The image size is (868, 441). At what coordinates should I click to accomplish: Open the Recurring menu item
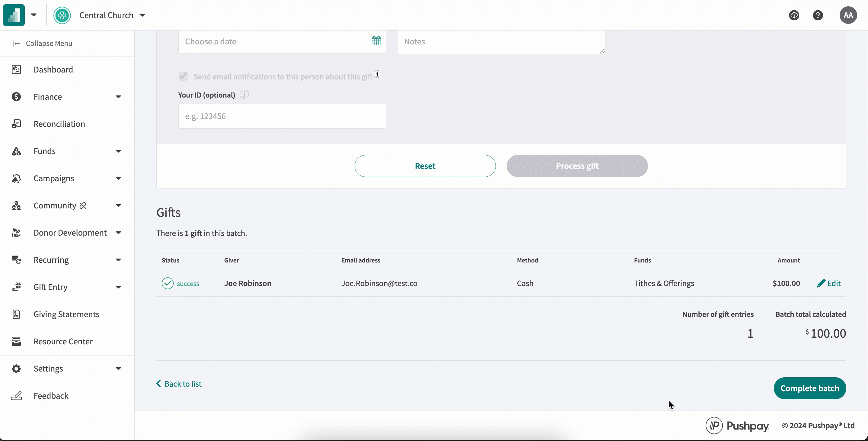click(52, 259)
